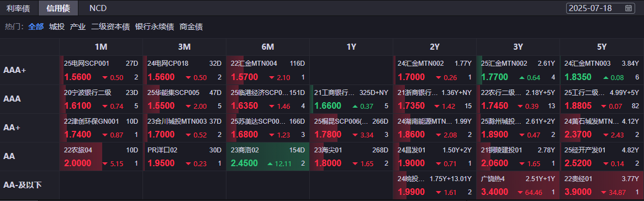
Task: Click the 6M column header
Action: (x=268, y=47)
